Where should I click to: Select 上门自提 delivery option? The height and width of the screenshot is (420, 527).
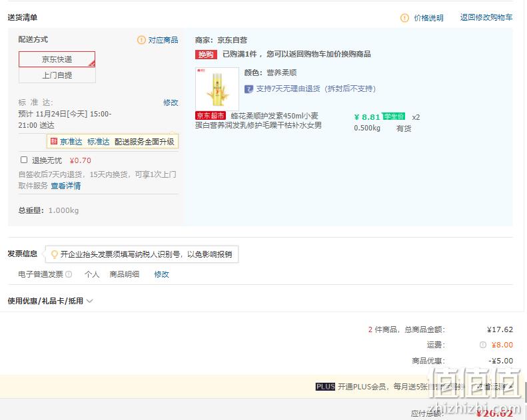[57, 75]
